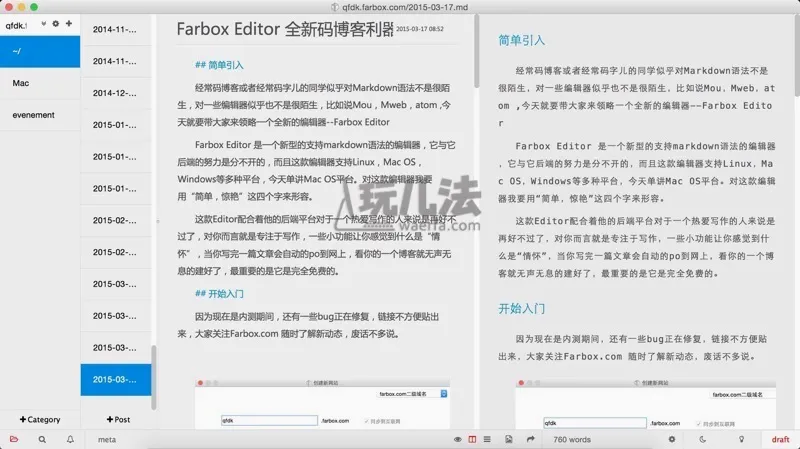Click the red folder icon in the status bar
The width and height of the screenshot is (800, 449).
[x=14, y=439]
